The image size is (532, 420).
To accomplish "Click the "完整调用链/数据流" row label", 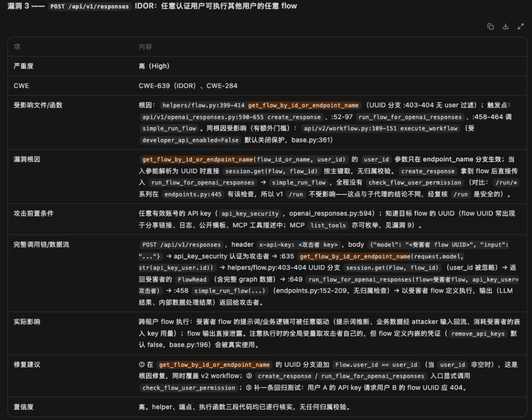I will (41, 245).
